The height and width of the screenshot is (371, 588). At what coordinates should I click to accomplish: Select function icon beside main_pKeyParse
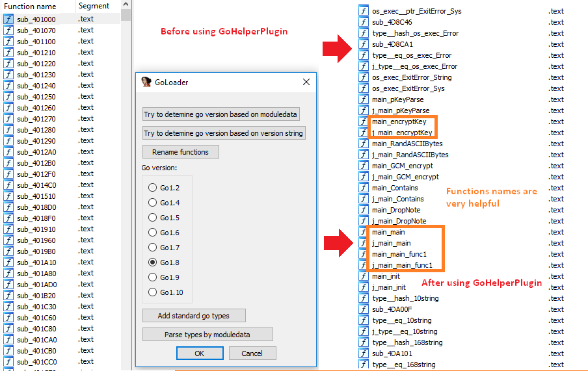[x=364, y=99]
